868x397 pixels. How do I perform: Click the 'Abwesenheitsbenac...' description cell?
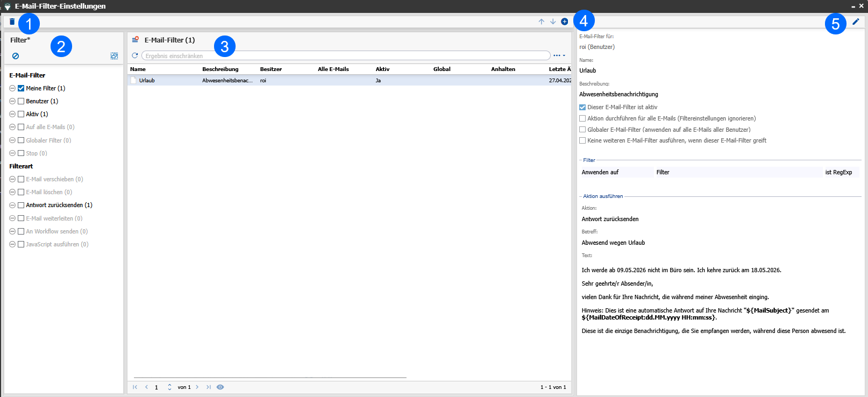pos(227,80)
